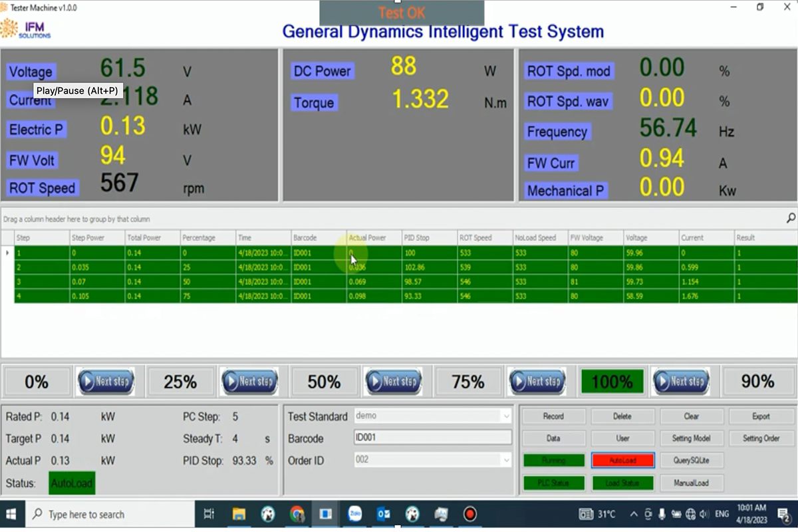
Task: Click the Next step button after 75%
Action: 537,382
